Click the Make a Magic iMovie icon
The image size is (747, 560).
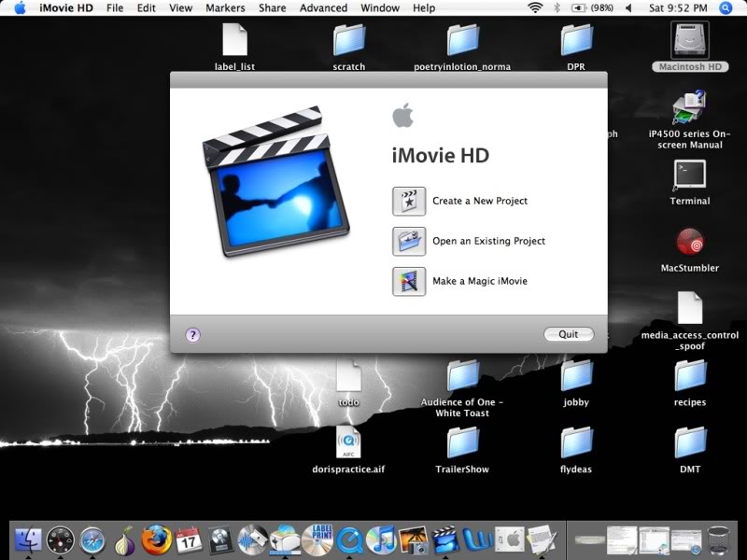(x=409, y=282)
